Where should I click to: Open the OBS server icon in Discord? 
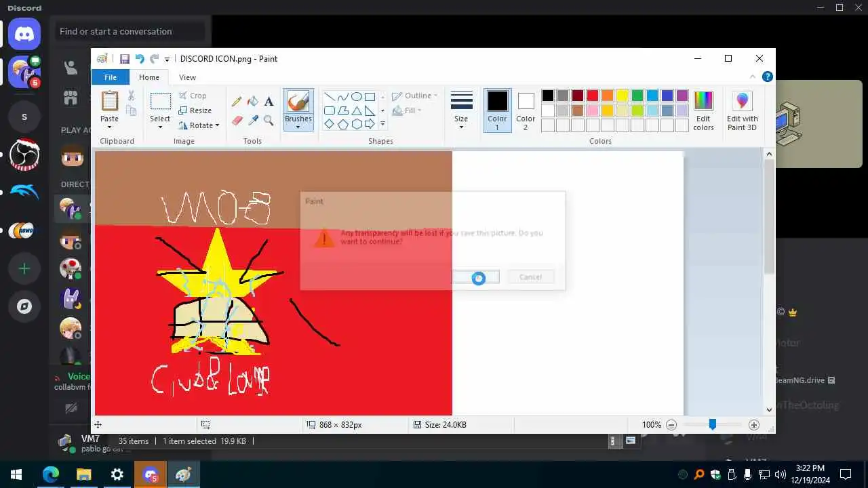tap(24, 154)
